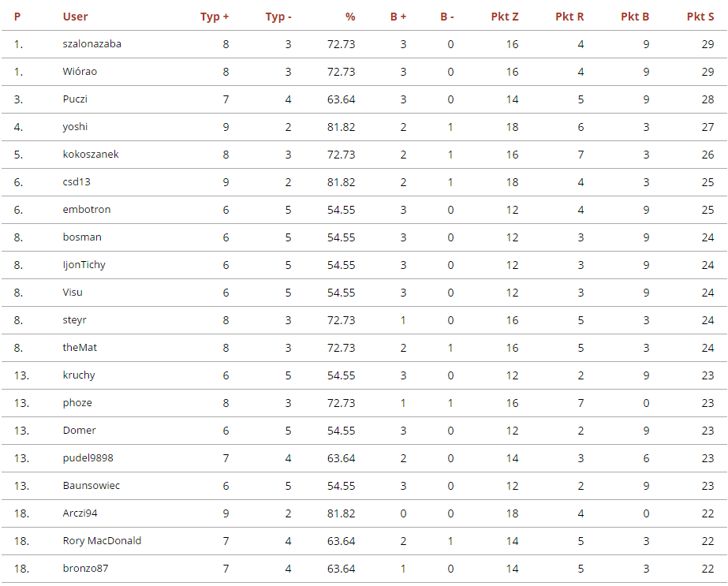728x586 pixels.
Task: Click the kokoszanek username
Action: (x=91, y=155)
